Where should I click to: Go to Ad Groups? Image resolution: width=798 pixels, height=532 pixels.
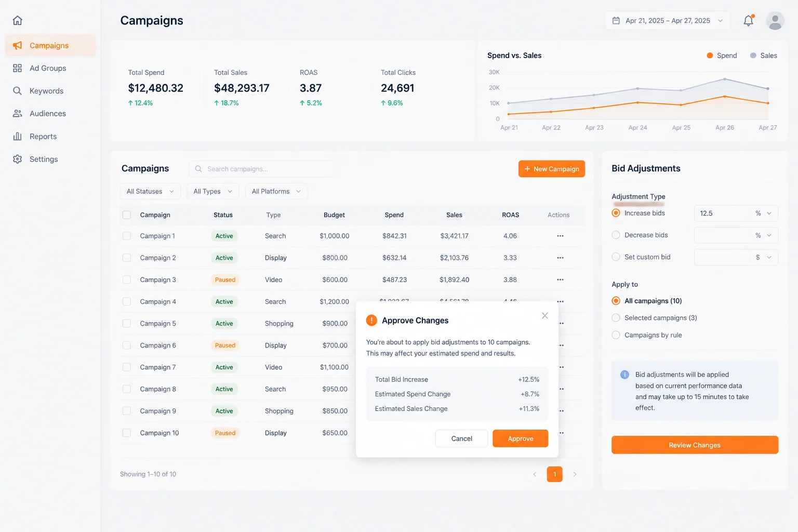(50, 68)
